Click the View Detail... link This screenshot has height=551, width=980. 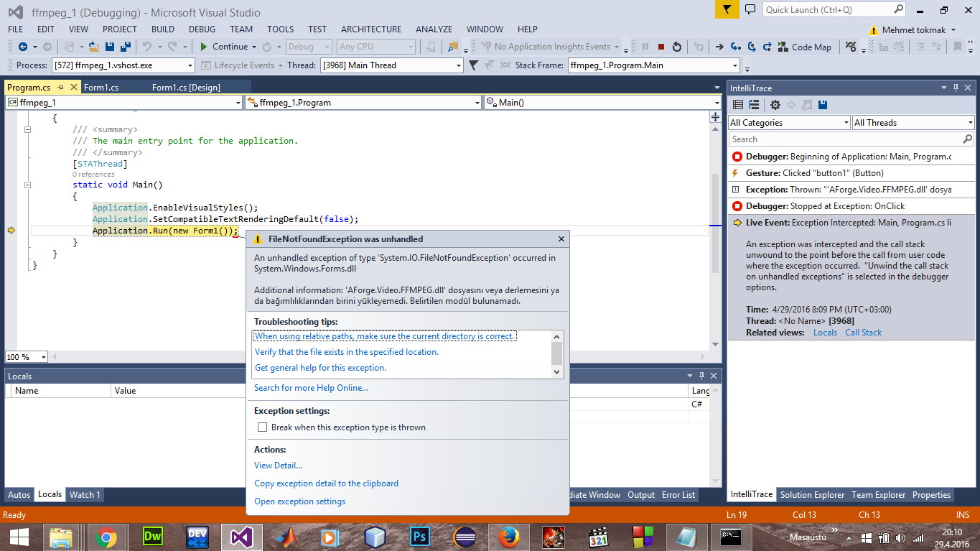(x=278, y=466)
